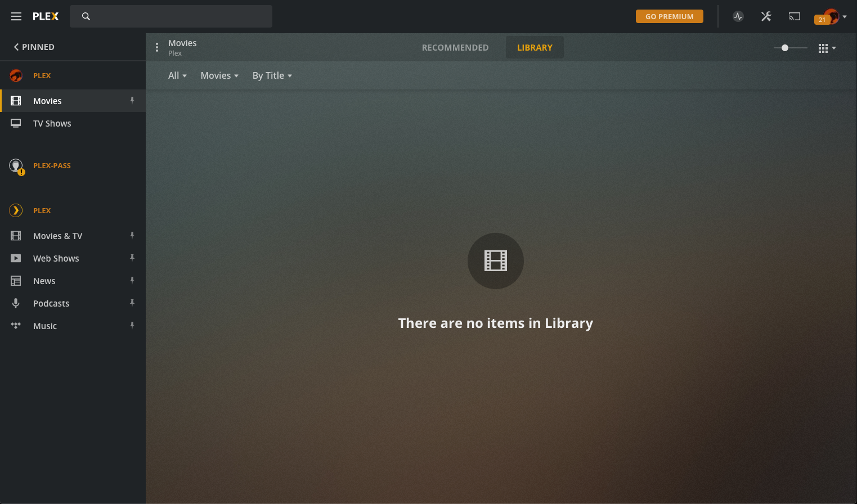Toggle pin for Movies & TV
The height and width of the screenshot is (504, 857).
[x=132, y=236]
